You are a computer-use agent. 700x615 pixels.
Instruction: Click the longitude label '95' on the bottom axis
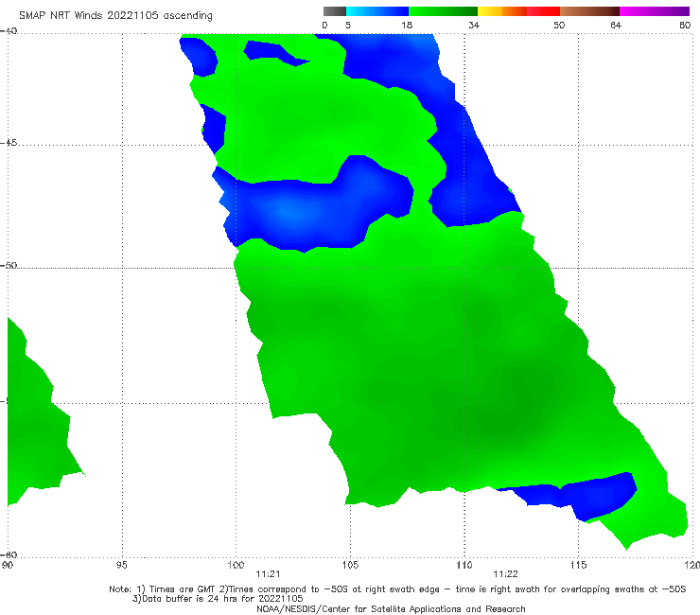pyautogui.click(x=122, y=565)
